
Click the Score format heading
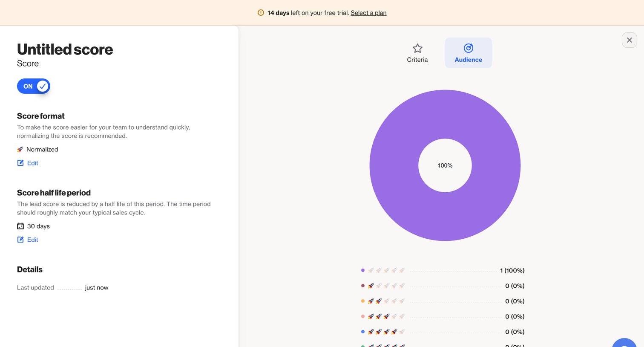click(x=41, y=116)
